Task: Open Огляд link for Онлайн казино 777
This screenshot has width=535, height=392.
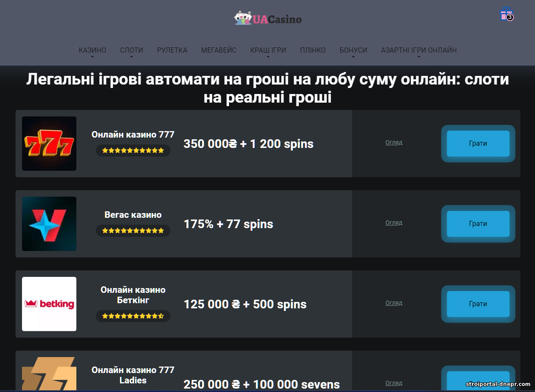Action: [394, 142]
